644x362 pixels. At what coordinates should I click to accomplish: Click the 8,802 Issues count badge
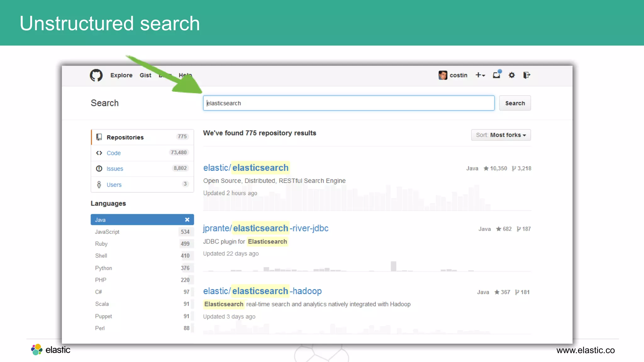(x=180, y=168)
